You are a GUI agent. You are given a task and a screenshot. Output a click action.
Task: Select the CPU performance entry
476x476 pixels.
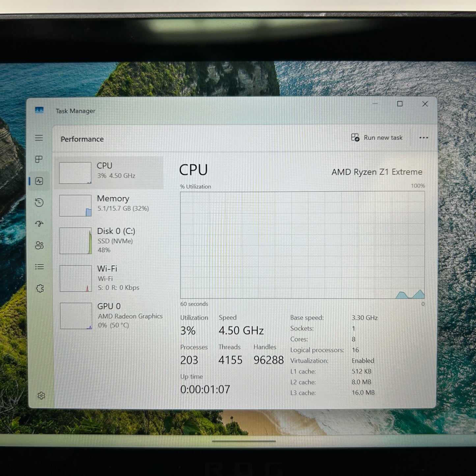tap(109, 173)
